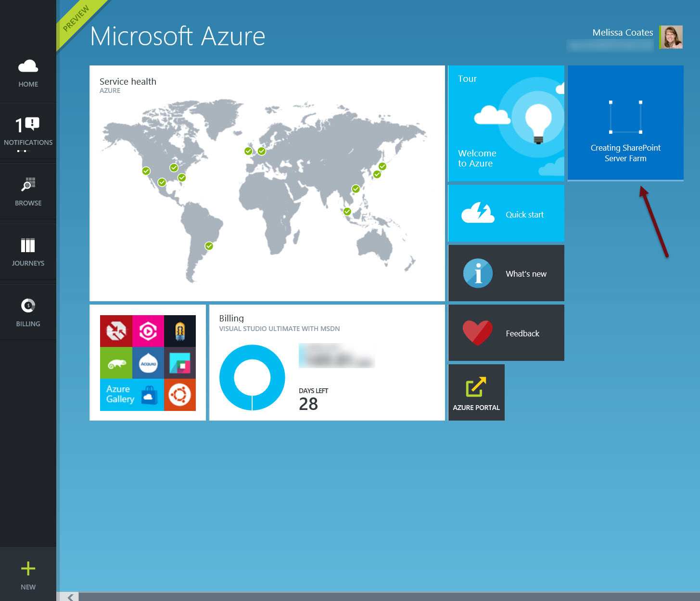The image size is (700, 601).
Task: Click the scrollbar left arrow at bottom
Action: [70, 597]
